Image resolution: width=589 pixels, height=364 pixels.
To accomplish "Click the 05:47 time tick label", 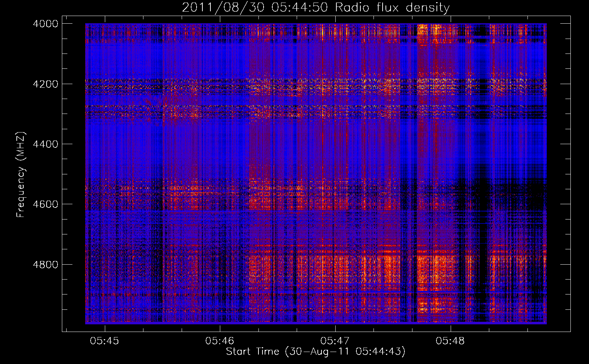I will (x=335, y=341).
